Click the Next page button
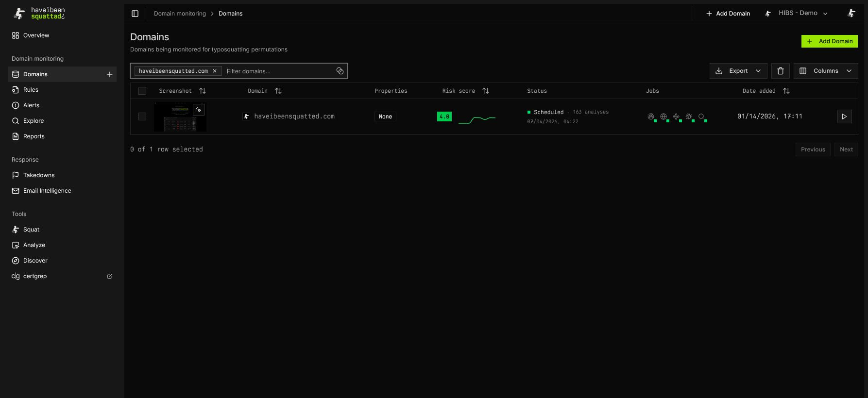 click(x=846, y=149)
